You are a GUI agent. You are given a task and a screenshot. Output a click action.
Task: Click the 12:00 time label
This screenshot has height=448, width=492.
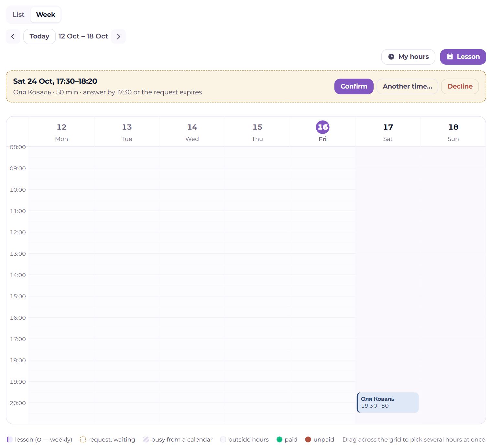point(18,232)
